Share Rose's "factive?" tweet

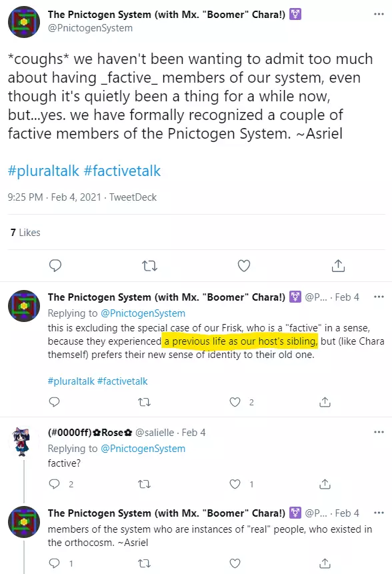325,484
